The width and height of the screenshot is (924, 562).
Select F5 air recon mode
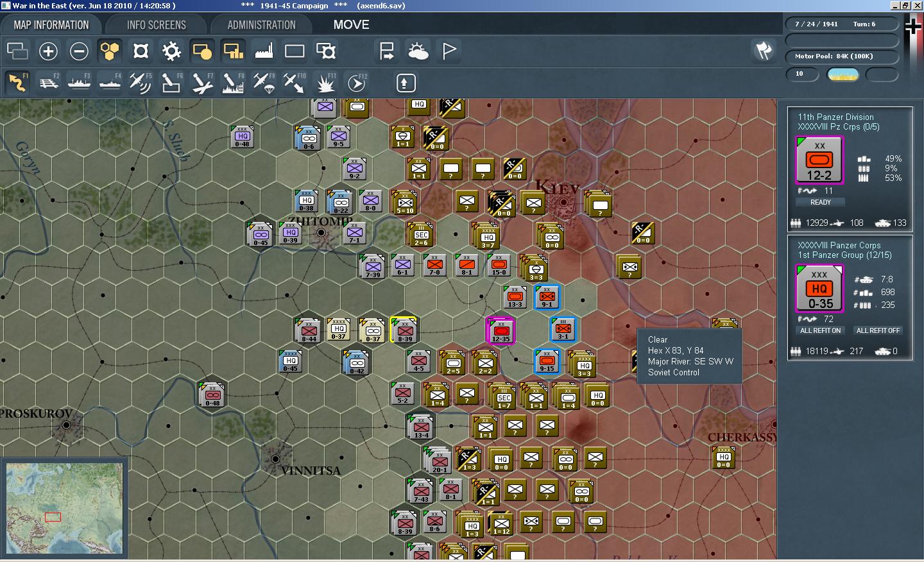(141, 83)
